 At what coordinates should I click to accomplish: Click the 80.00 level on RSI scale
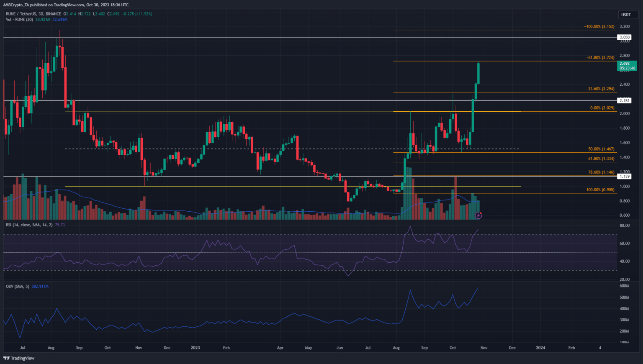pos(625,226)
